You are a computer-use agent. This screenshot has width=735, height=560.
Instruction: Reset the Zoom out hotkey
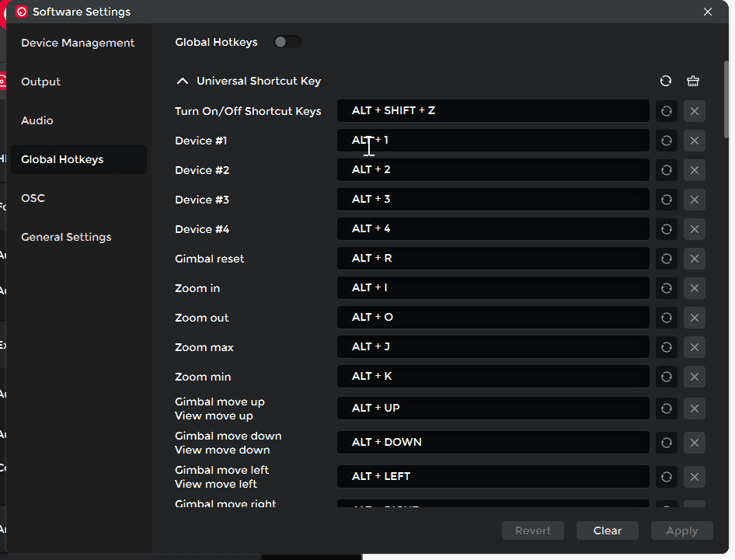666,318
